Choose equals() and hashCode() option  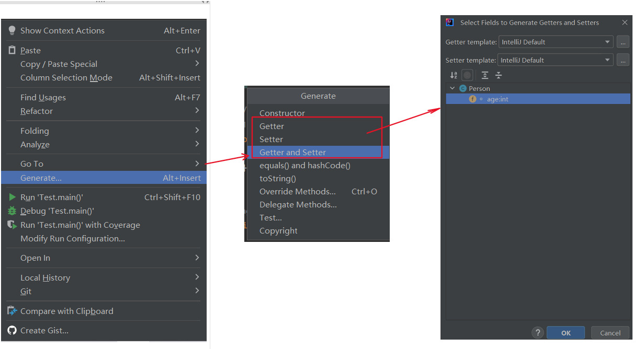point(318,165)
